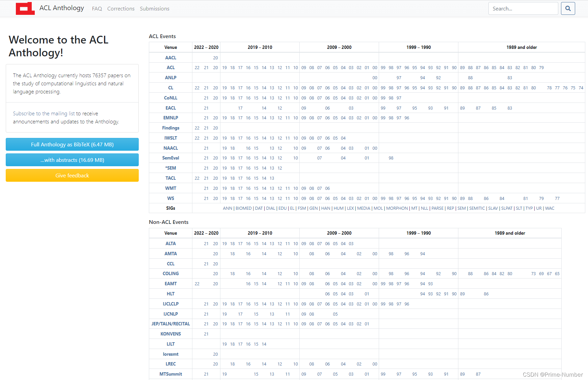This screenshot has width=588, height=380.
Task: Click into the Search input field
Action: pyautogui.click(x=523, y=8)
